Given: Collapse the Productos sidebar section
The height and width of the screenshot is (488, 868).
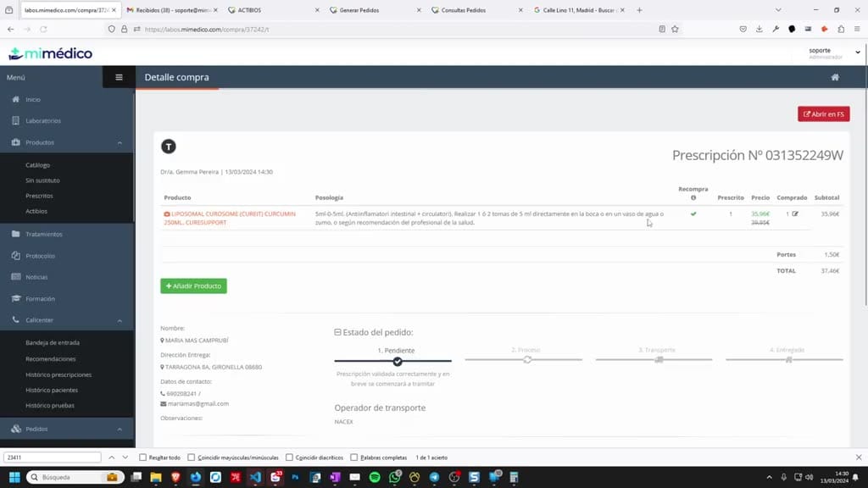Looking at the screenshot, I should tap(120, 142).
